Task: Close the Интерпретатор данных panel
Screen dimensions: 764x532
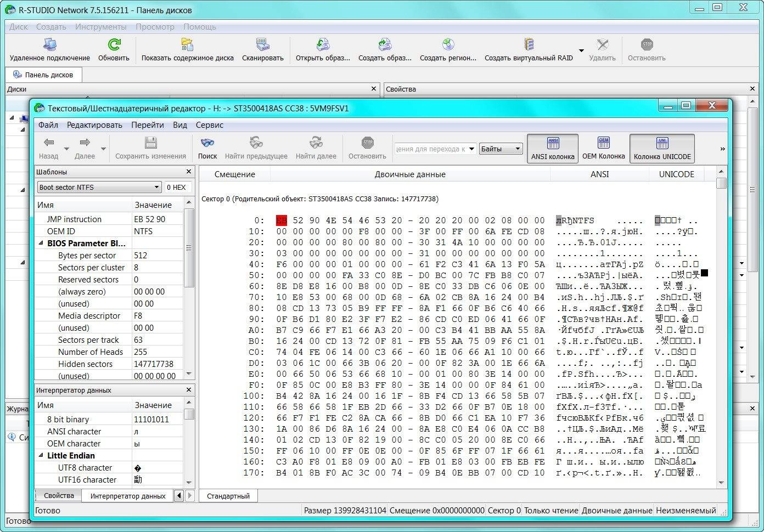Action: pos(189,390)
